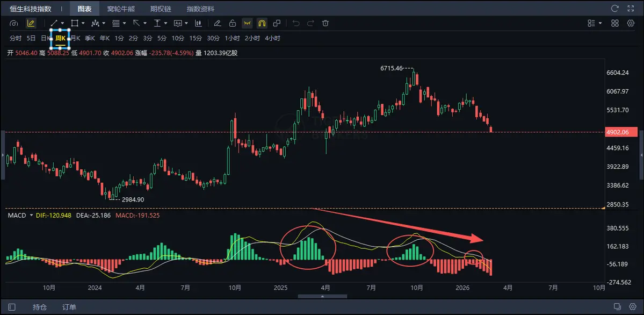644x315 pixels.
Task: Toggle the yellow pencil drawing mode
Action: (31, 23)
